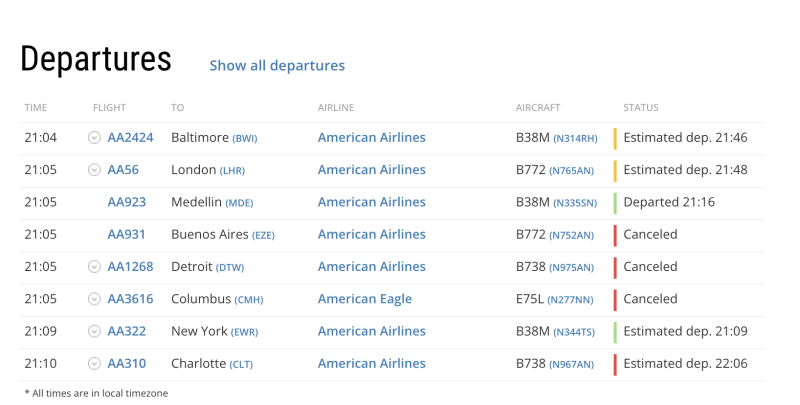The height and width of the screenshot is (405, 800).
Task: Open flight AA931 to Buenos Aires
Action: pyautogui.click(x=126, y=234)
